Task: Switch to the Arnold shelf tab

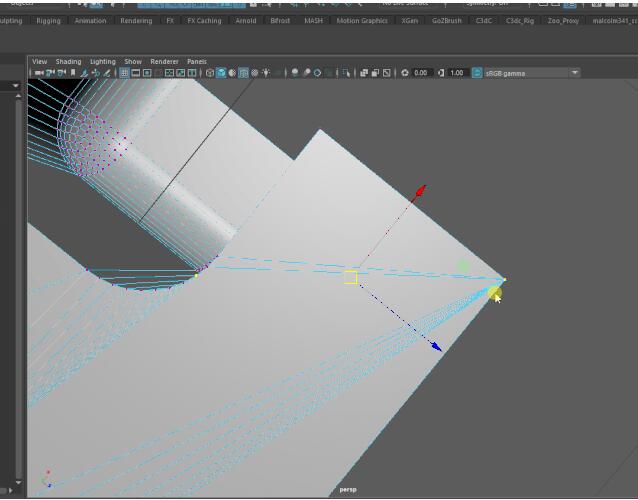Action: pyautogui.click(x=245, y=20)
